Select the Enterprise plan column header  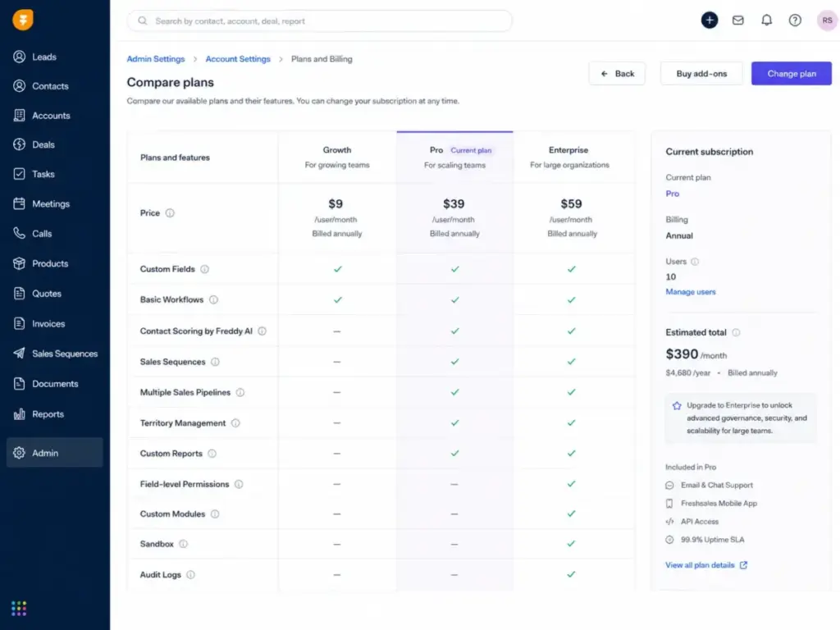(569, 157)
